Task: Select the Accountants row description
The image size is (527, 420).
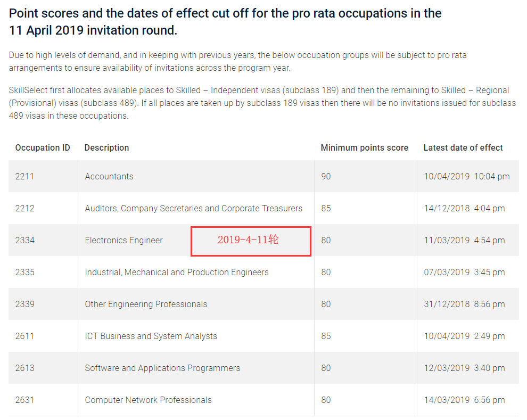Action: (109, 176)
